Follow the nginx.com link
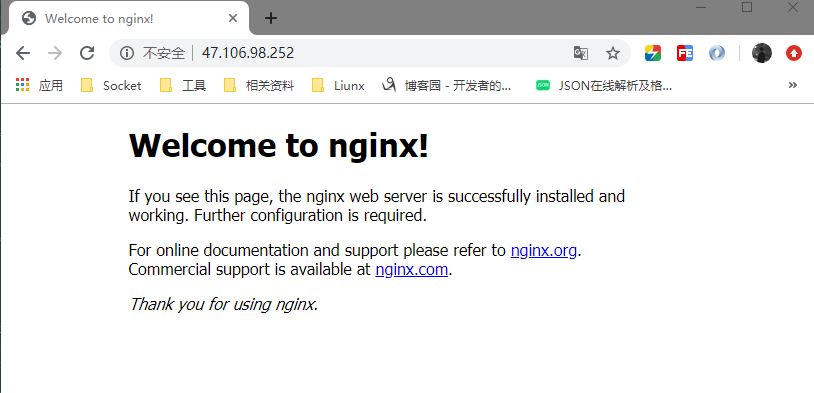This screenshot has width=814, height=393. coord(411,269)
